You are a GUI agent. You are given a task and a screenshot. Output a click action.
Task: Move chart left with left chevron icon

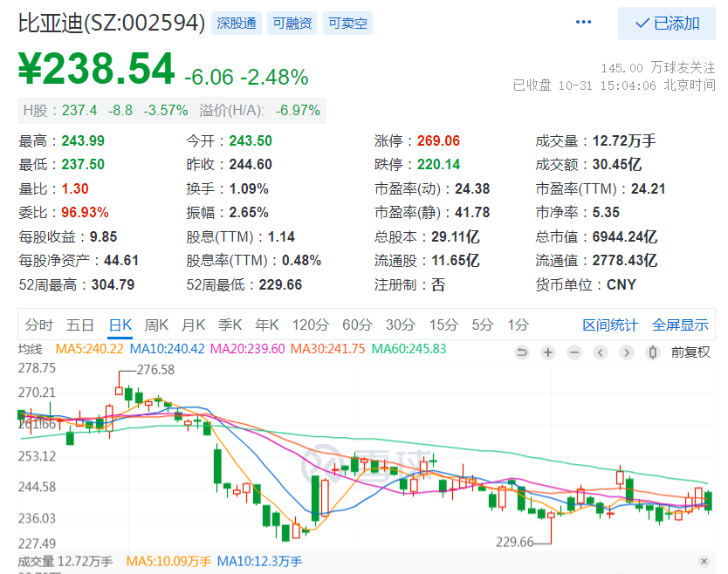point(601,352)
